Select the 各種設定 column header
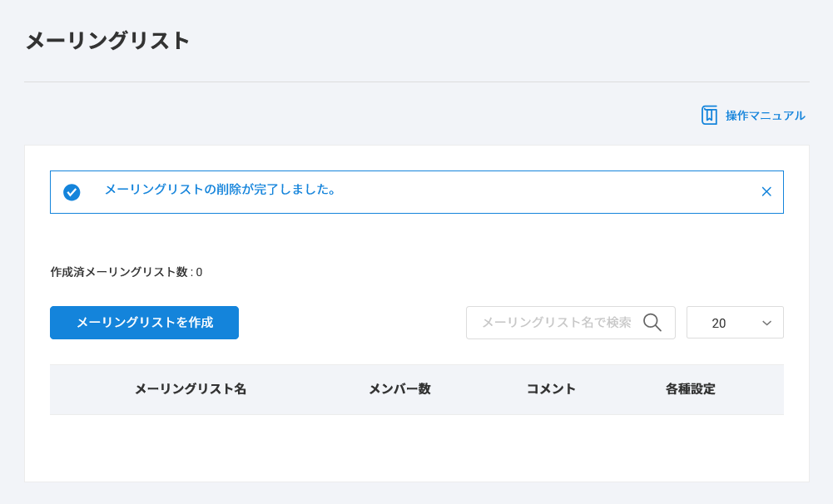Screen dimensions: 833x504 pos(690,389)
